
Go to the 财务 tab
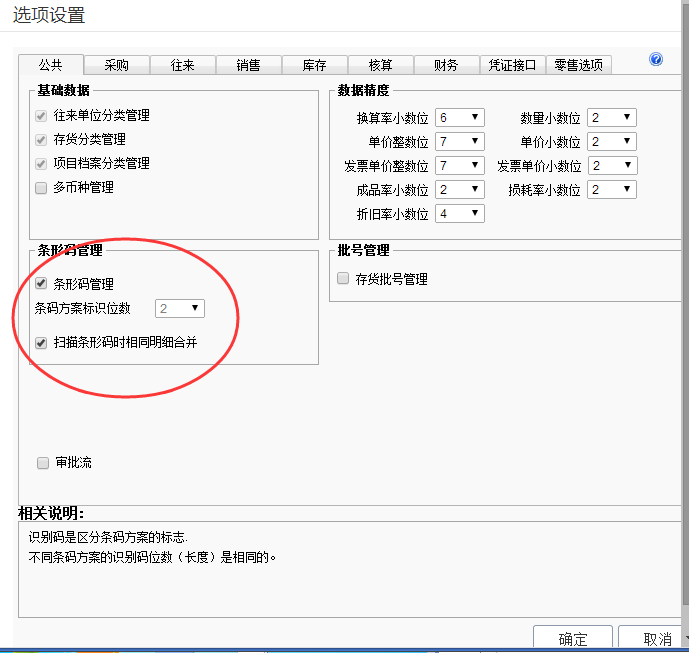click(x=446, y=65)
